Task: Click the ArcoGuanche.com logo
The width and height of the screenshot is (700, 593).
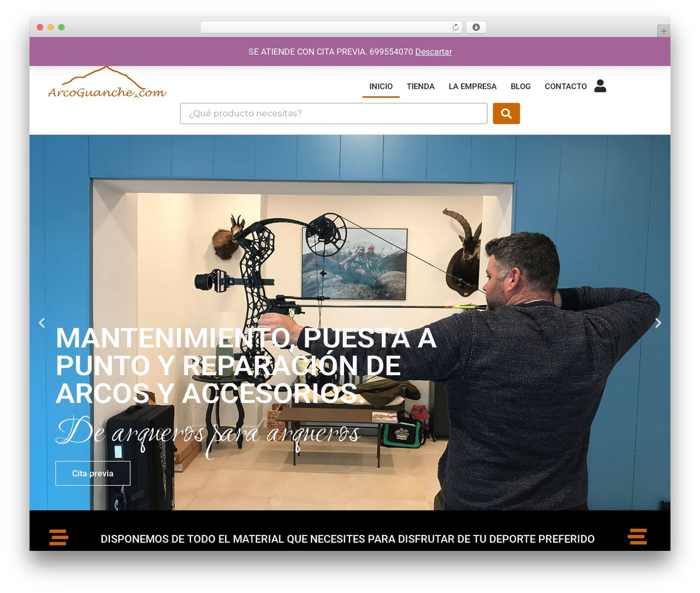Action: click(107, 83)
